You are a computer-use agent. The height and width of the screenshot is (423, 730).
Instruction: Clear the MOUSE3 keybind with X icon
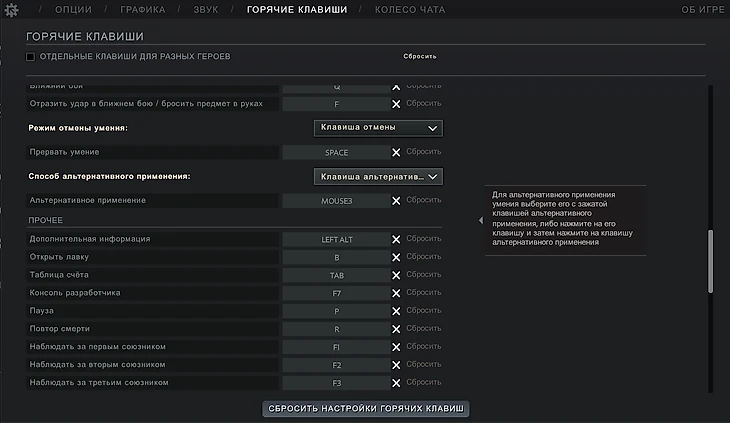tap(396, 200)
